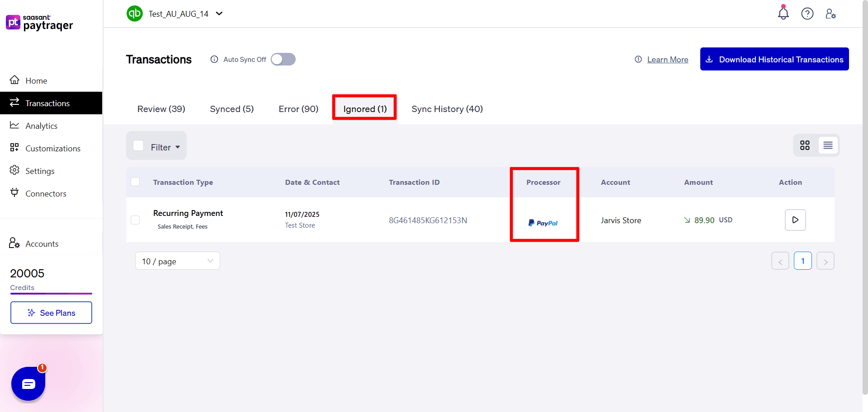Switch to list view layout
The height and width of the screenshot is (412, 868).
click(x=828, y=145)
